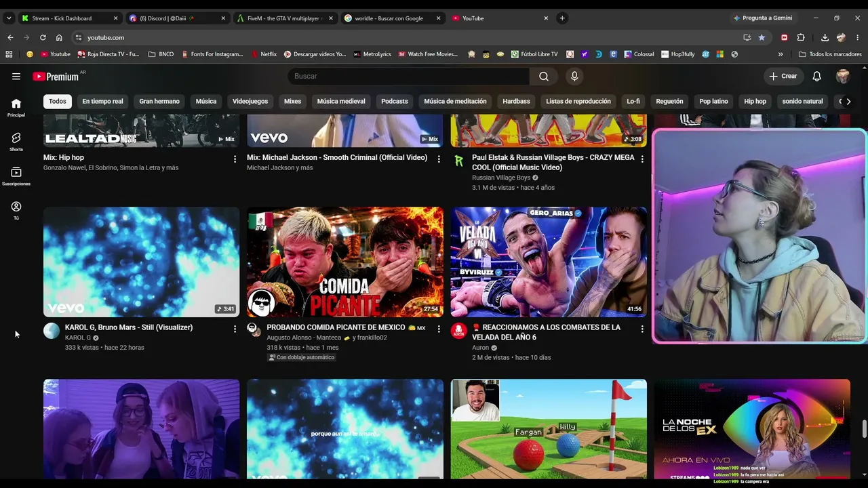Open the Chrome three-dot menu
Viewport: 868px width, 488px height.
click(x=858, y=37)
